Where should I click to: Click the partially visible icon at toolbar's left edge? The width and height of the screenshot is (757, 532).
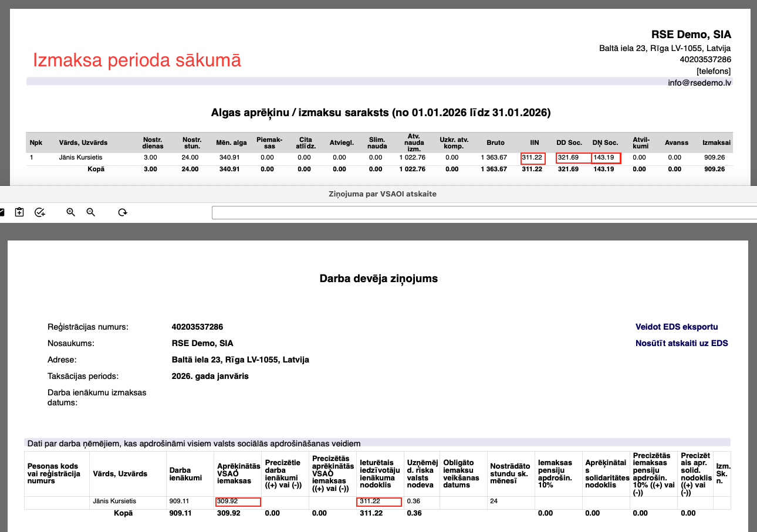(x=2, y=212)
